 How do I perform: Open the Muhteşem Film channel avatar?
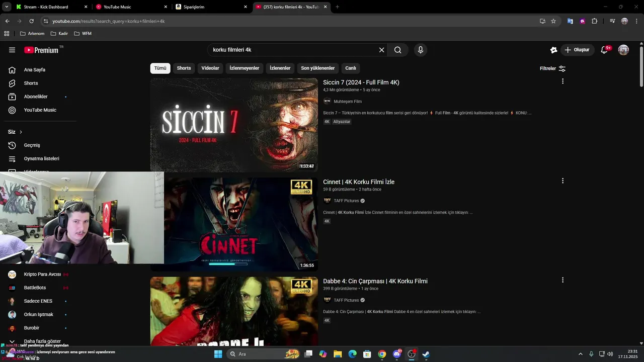pyautogui.click(x=327, y=101)
